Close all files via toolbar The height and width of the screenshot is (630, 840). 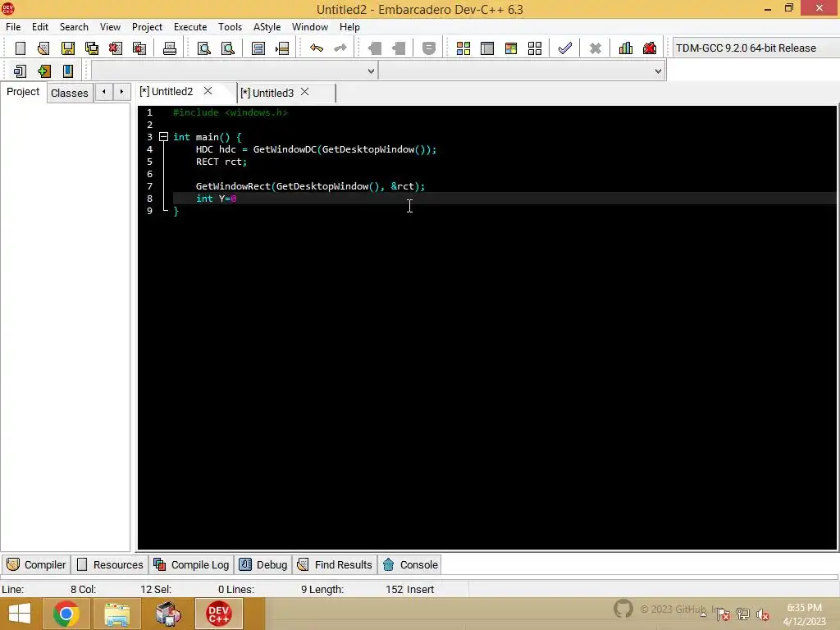point(139,48)
